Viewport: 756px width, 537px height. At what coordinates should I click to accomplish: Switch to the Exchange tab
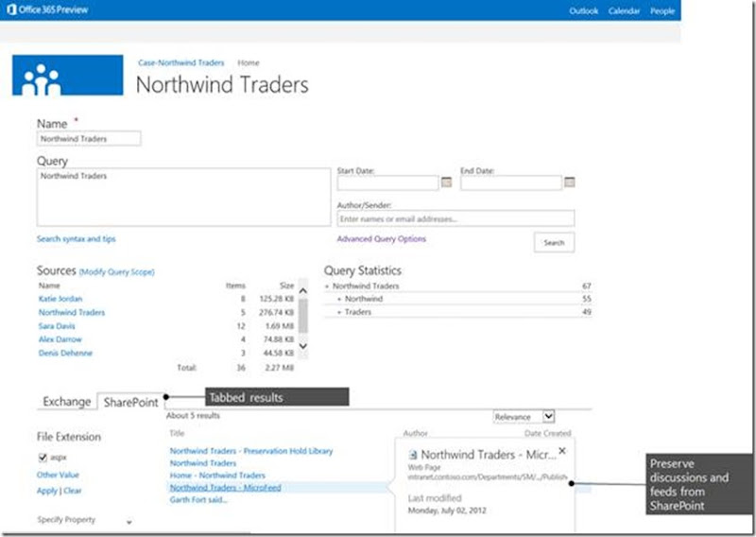point(66,402)
